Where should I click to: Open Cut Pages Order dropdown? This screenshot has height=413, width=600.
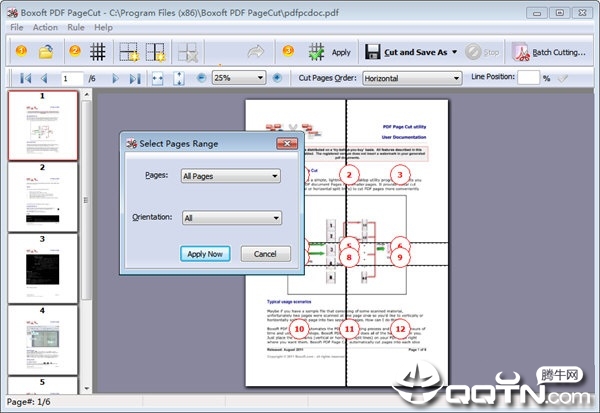point(412,78)
